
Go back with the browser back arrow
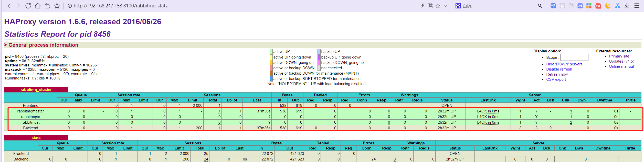(x=9, y=6)
